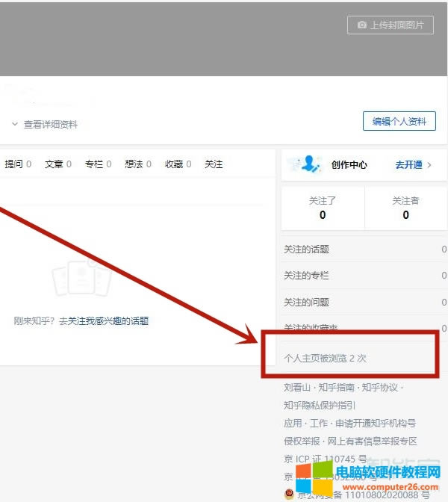This screenshot has width=448, height=502.
Task: Click 去开通 link in 创作中心
Action: [408, 165]
